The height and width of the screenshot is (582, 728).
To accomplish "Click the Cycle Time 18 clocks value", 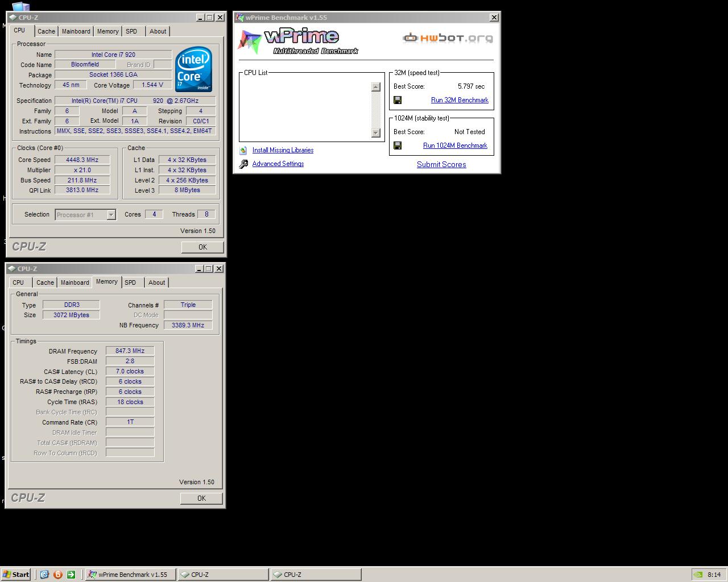I will [130, 402].
